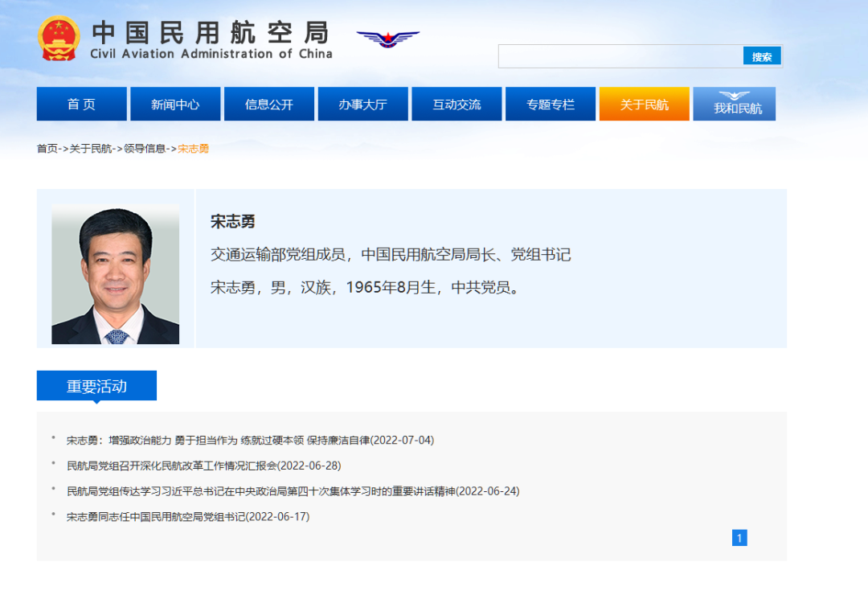Select 信息公开 in the navigation bar

click(269, 105)
